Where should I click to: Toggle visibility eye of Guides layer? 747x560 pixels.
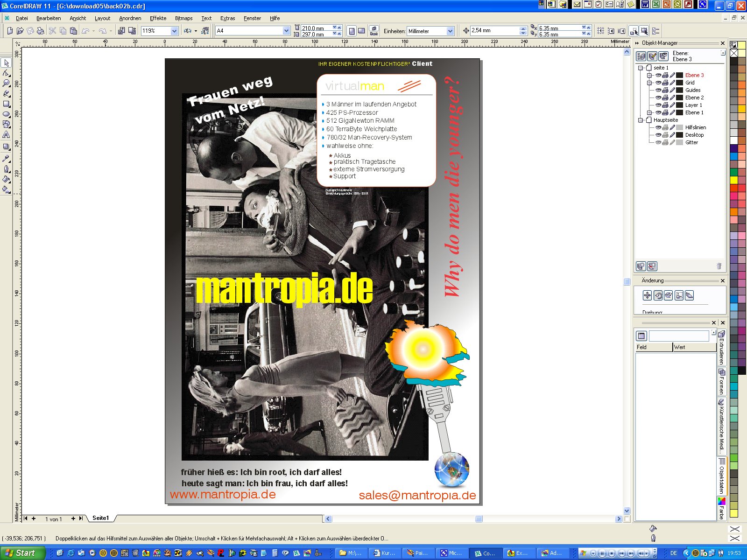[658, 90]
